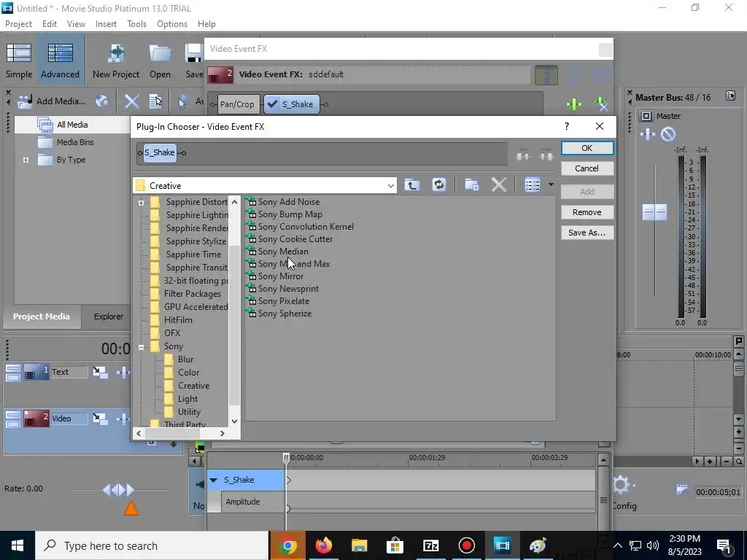Open the Edit menu
This screenshot has width=747, height=560.
point(50,24)
